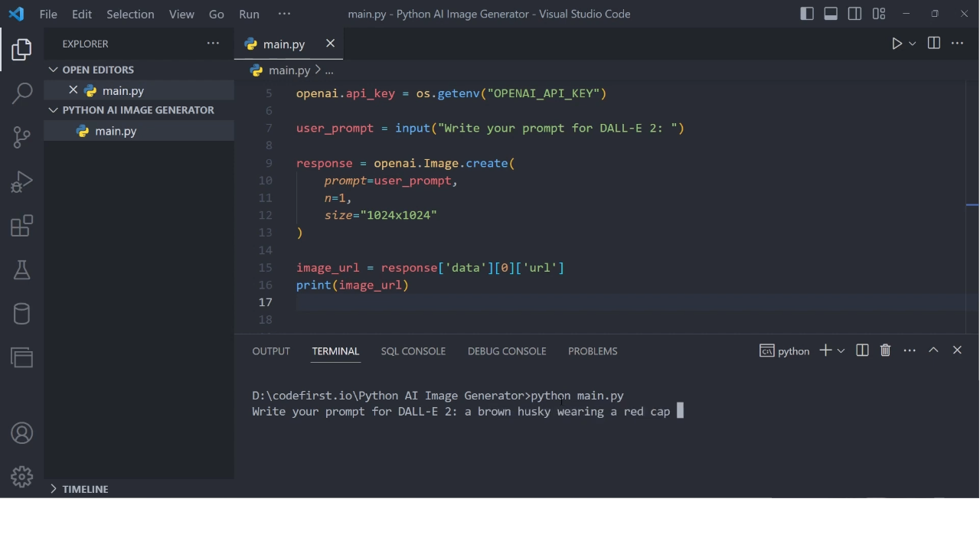The image size is (980, 551).
Task: Open the Run menu
Action: tap(249, 14)
